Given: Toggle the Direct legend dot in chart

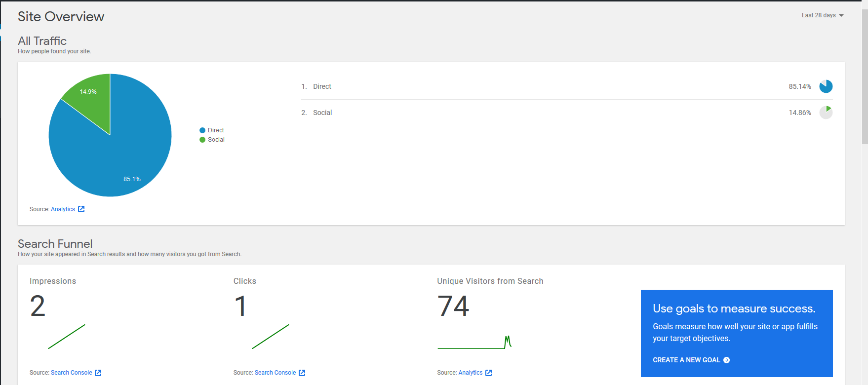Looking at the screenshot, I should pos(202,130).
